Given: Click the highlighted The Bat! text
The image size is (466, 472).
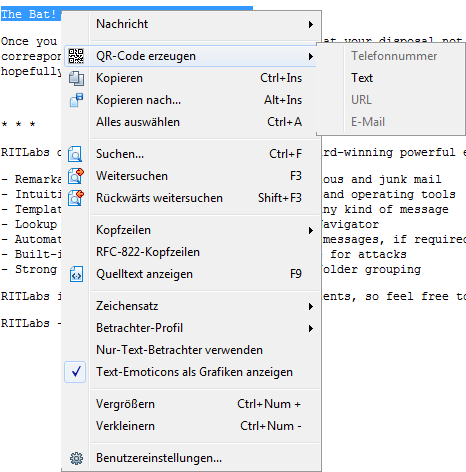Looking at the screenshot, I should [x=29, y=14].
